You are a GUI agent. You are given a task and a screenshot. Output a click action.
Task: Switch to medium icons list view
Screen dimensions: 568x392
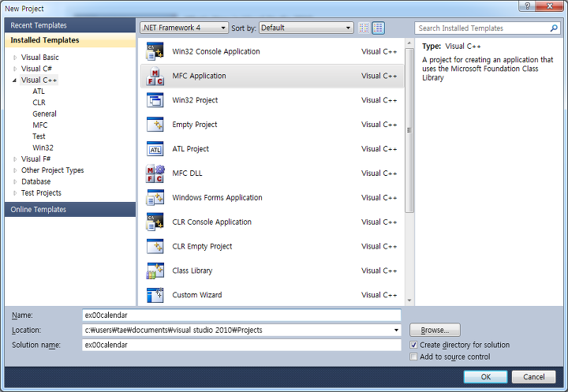click(378, 28)
